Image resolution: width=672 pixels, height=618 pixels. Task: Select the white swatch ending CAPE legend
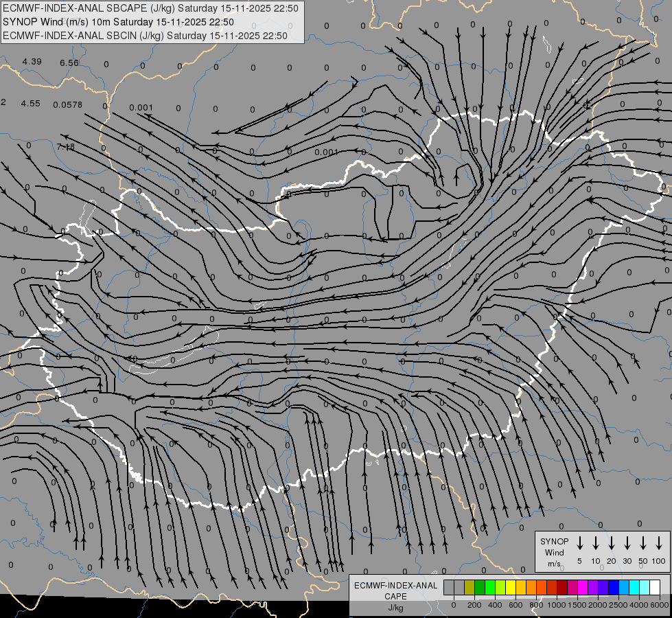[654, 587]
